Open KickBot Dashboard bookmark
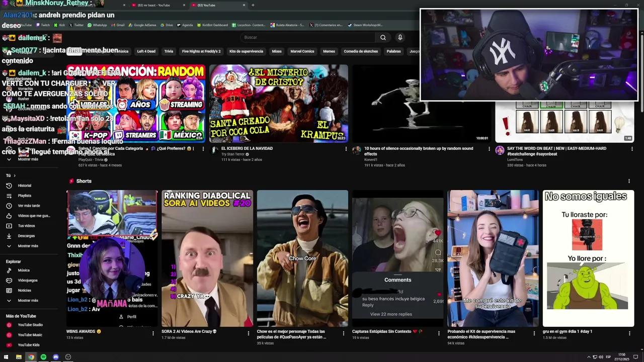The image size is (644, 362). click(x=212, y=25)
